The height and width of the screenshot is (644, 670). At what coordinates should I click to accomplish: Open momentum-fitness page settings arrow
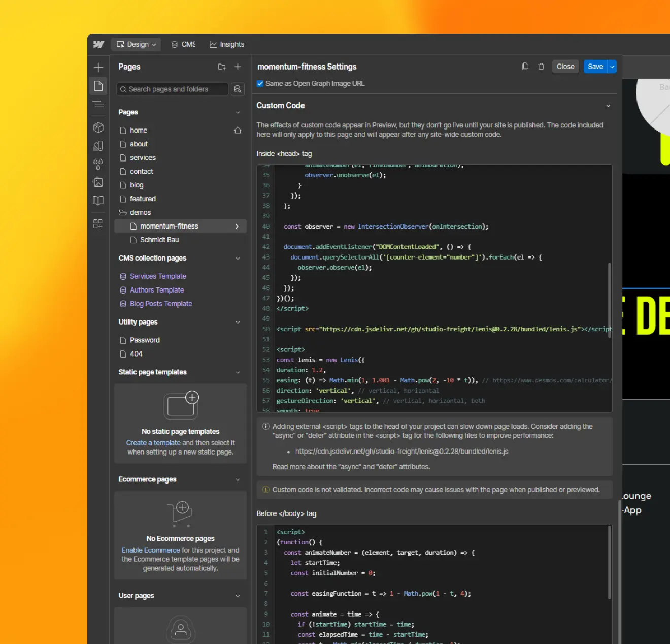[237, 226]
